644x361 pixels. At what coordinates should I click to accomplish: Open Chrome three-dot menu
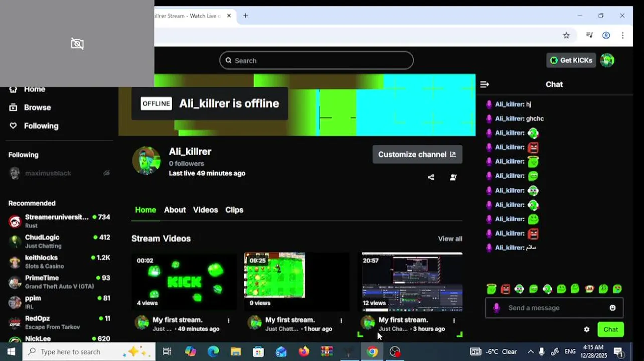coord(623,35)
